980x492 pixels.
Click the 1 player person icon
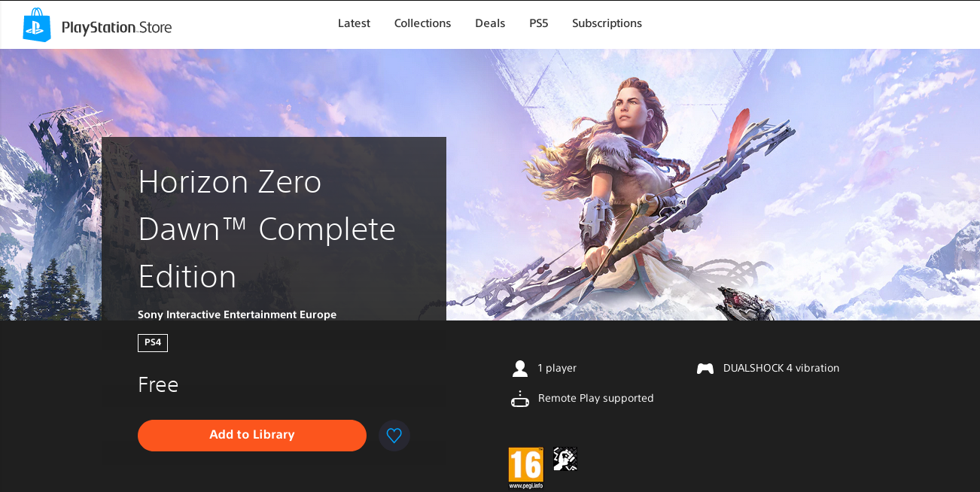coord(520,369)
